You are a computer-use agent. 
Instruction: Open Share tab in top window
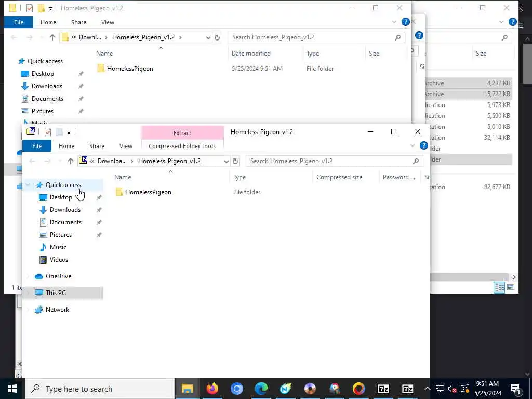point(78,22)
